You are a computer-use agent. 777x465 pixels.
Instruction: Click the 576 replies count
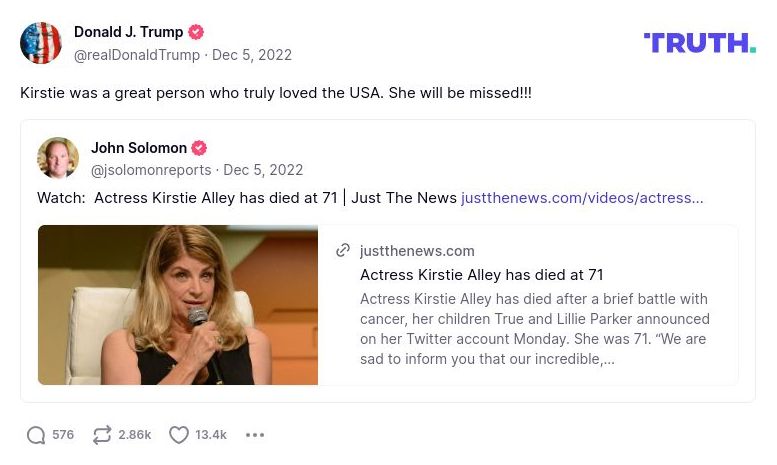63,435
